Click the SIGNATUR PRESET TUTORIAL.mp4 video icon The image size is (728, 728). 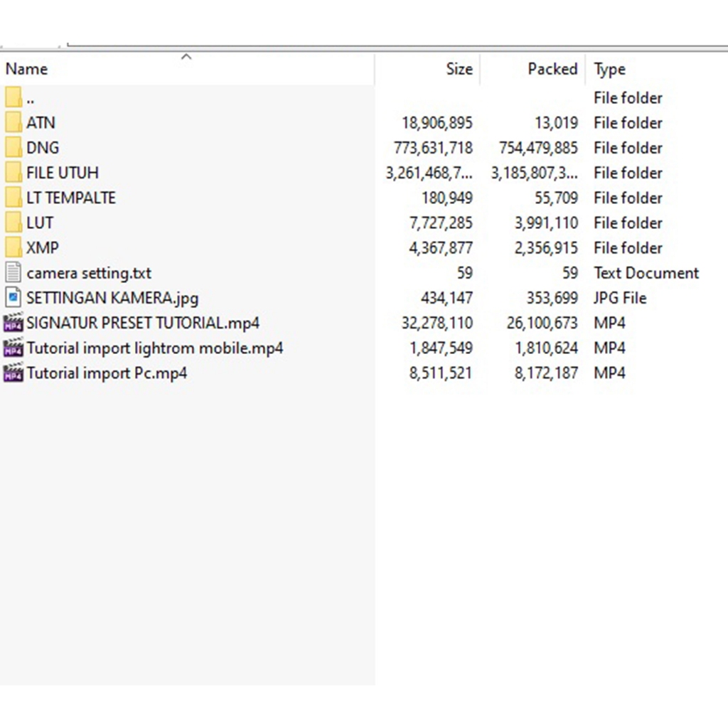14,323
